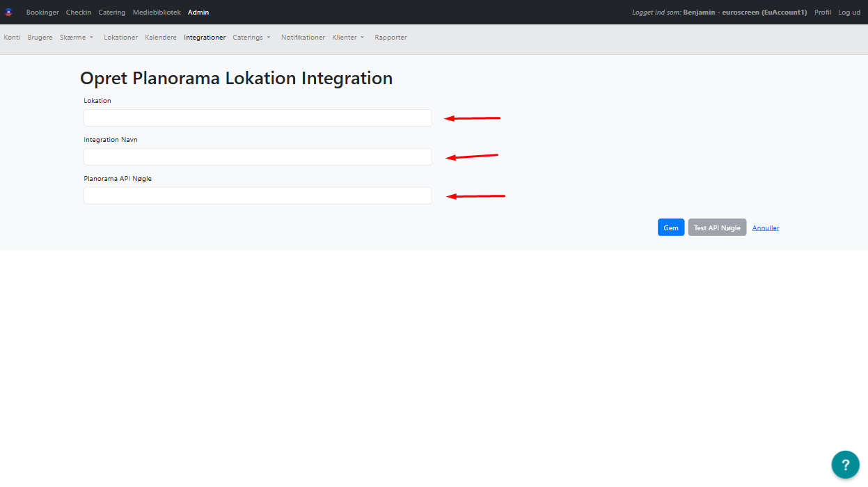Viewport: 868px width, 487px height.
Task: Open the Kalendere admin tab
Action: (x=161, y=38)
